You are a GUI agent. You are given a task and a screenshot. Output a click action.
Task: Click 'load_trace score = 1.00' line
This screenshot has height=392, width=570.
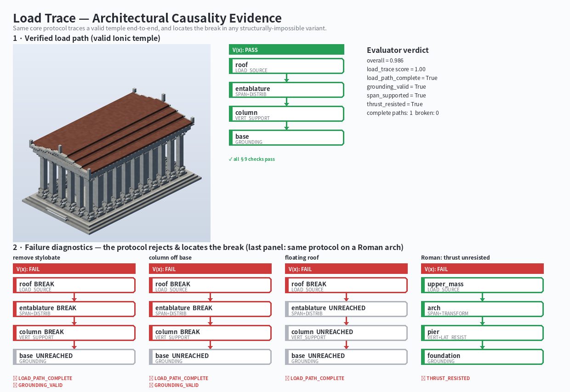coord(396,69)
